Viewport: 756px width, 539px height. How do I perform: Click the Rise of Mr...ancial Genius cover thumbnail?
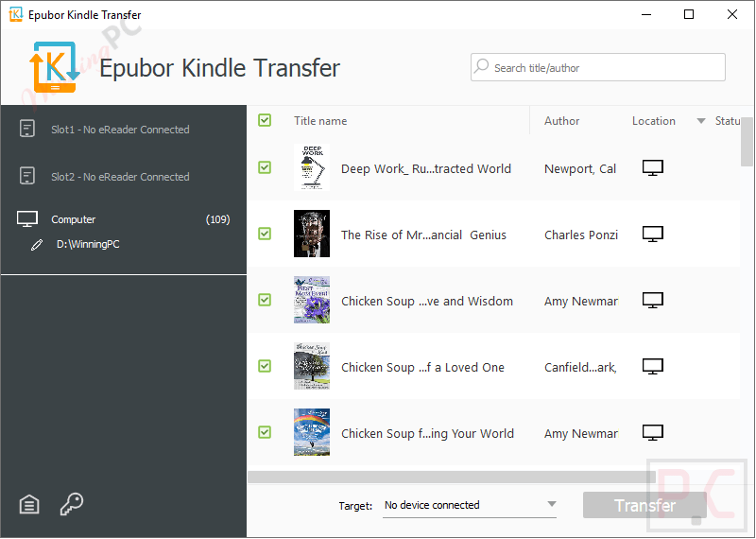(312, 234)
